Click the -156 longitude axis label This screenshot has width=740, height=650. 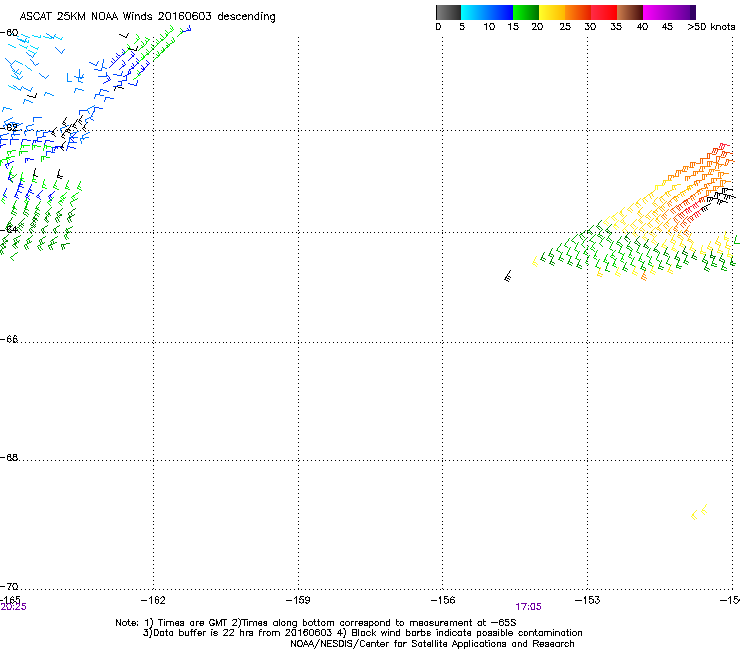(x=443, y=600)
